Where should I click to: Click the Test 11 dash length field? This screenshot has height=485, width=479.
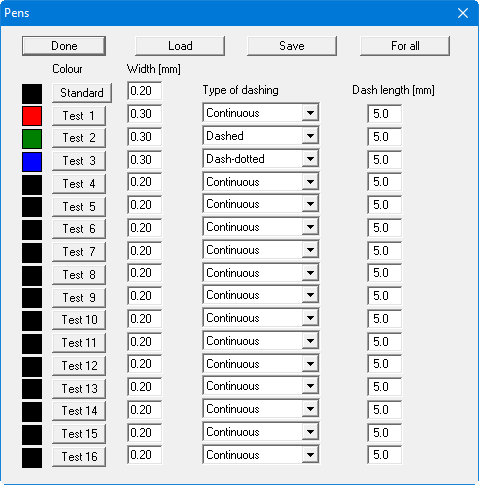[385, 342]
